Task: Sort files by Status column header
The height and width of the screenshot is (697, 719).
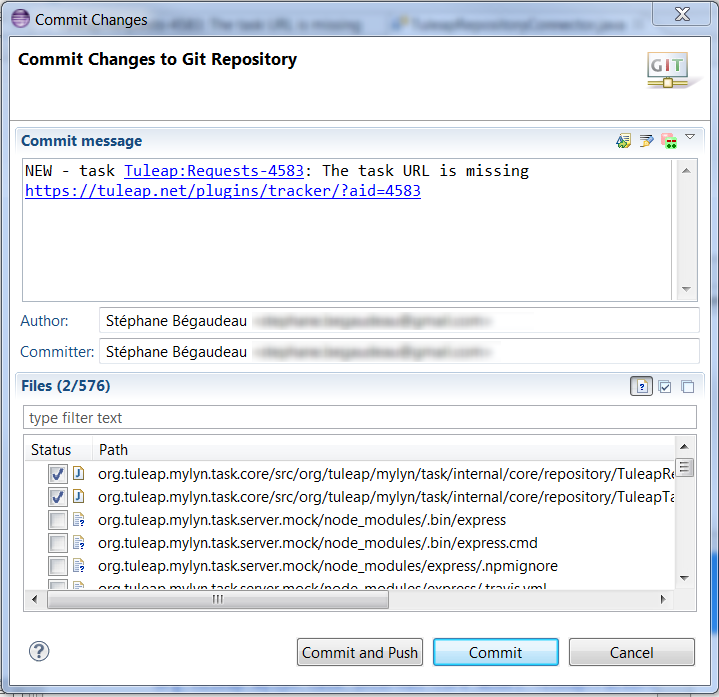Action: click(x=58, y=450)
